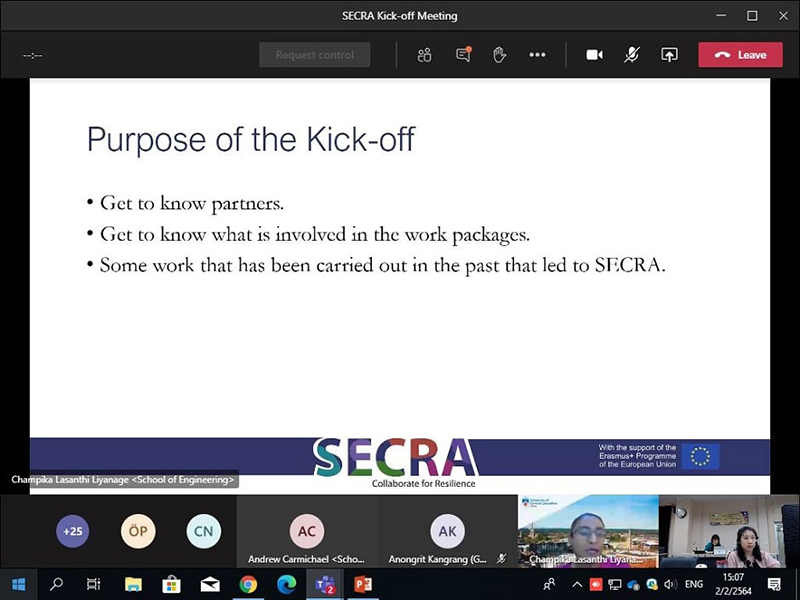Open Windows taskbar search

56,584
